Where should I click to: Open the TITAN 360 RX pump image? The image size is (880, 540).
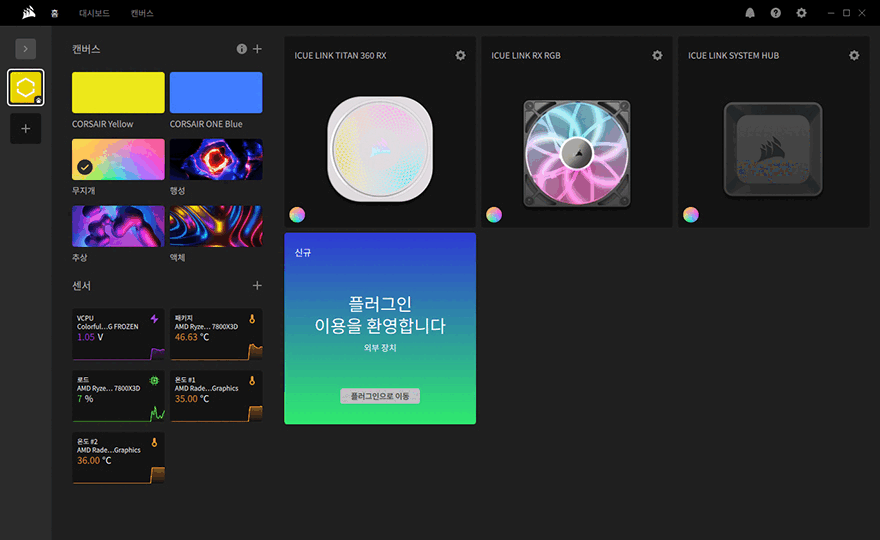(x=380, y=149)
